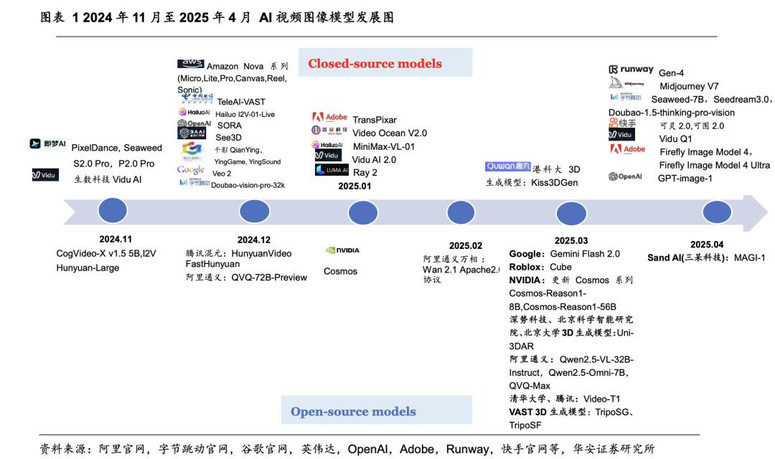Select the timeline circle above 2024.11

click(113, 210)
